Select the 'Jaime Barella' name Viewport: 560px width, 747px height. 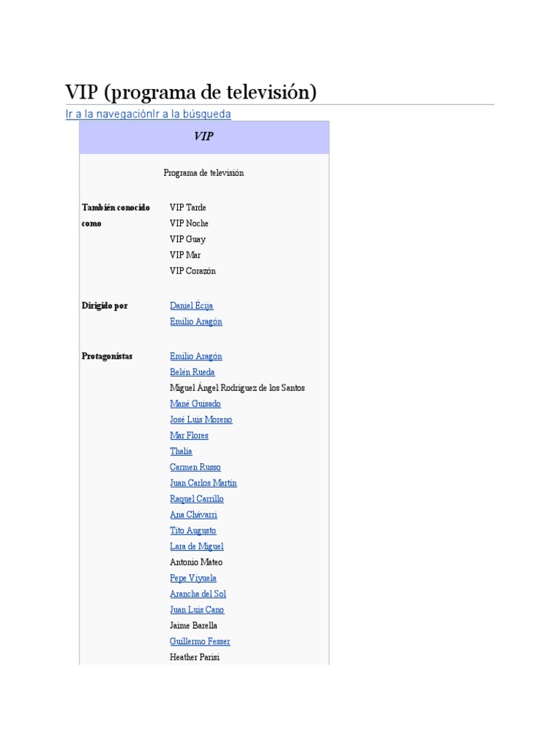[x=193, y=625]
